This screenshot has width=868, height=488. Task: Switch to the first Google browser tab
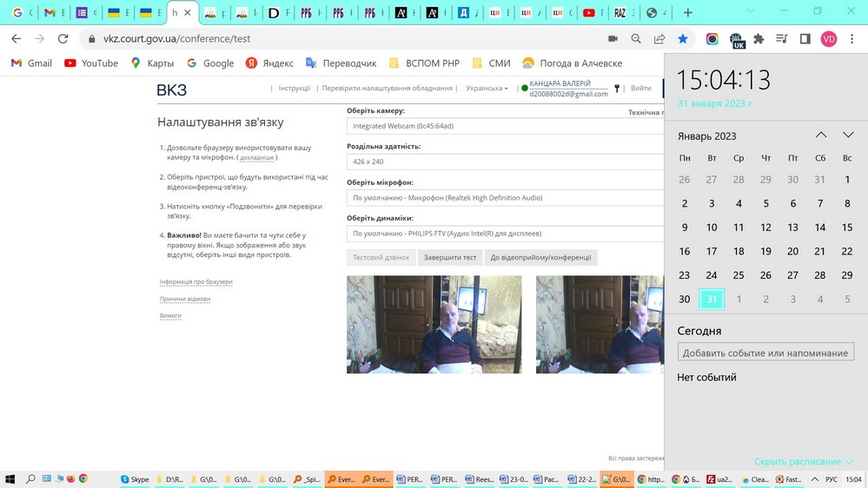(x=23, y=13)
